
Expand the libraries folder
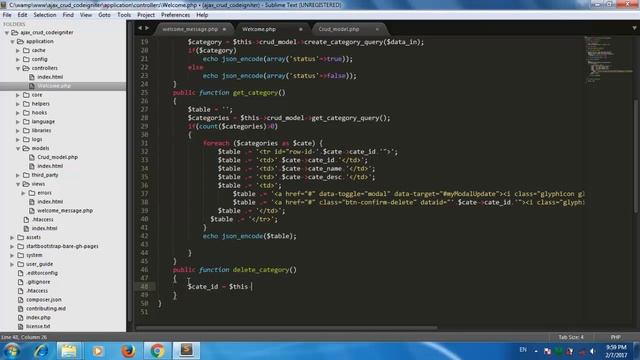tap(18, 131)
